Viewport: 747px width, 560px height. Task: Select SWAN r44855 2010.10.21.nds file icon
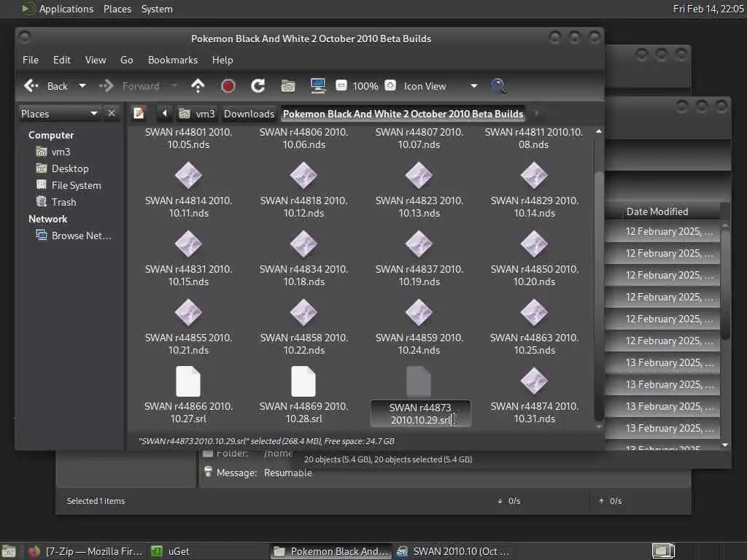[x=189, y=313]
